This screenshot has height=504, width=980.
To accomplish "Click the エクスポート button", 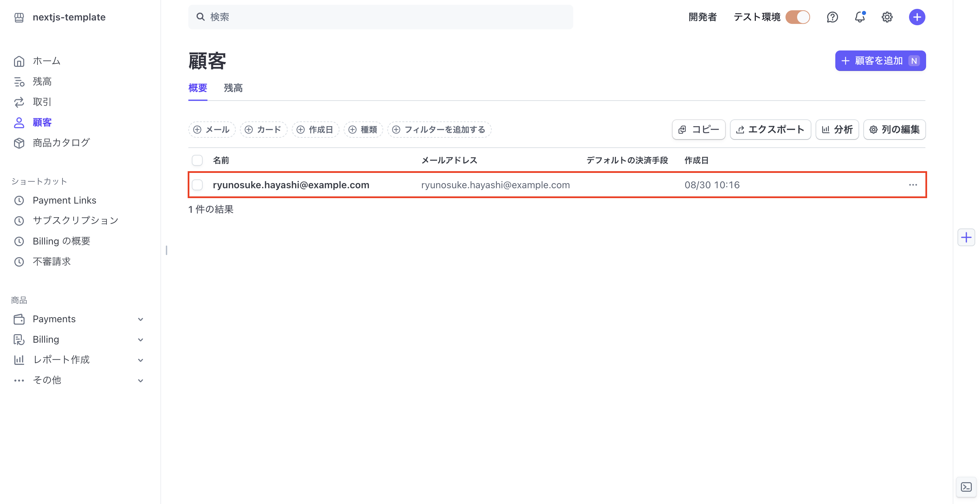I will pyautogui.click(x=770, y=130).
